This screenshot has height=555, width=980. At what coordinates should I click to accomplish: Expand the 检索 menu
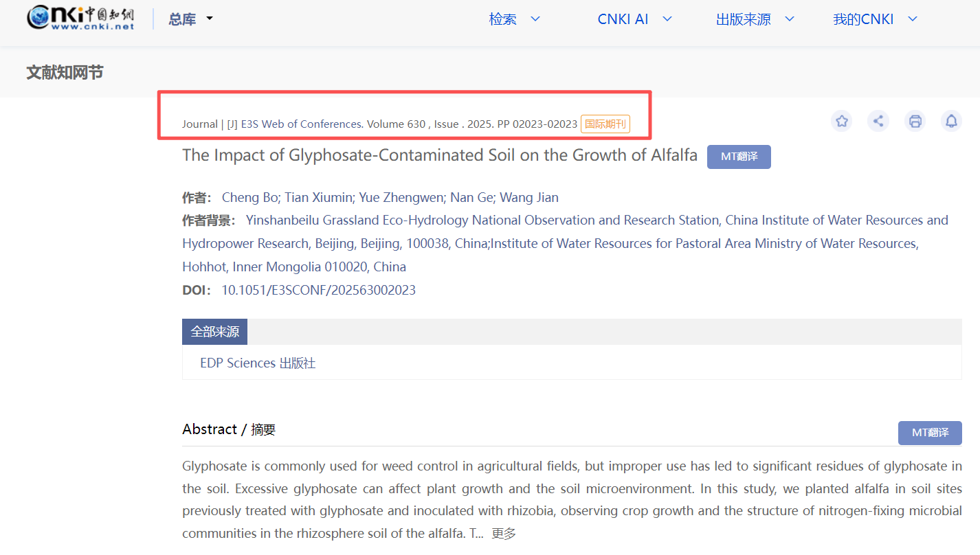[514, 19]
